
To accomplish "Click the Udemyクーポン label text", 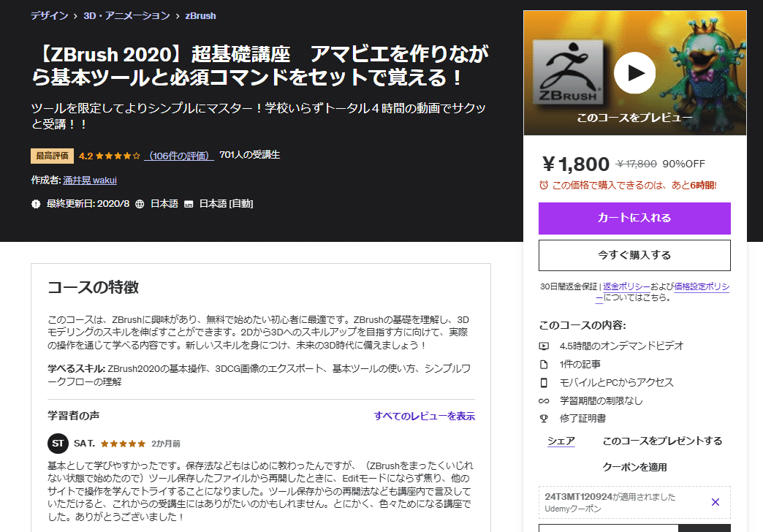I will 573,509.
